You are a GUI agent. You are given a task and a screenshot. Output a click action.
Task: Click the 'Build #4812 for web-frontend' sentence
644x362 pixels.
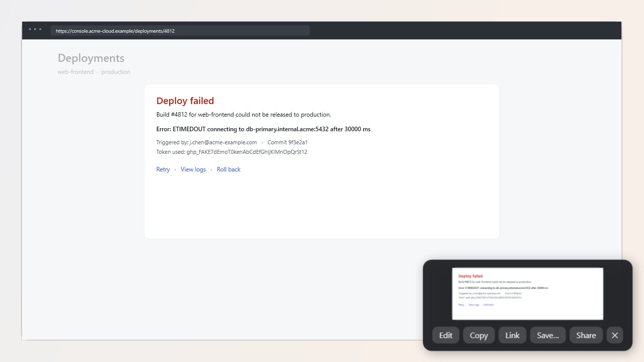click(x=244, y=115)
